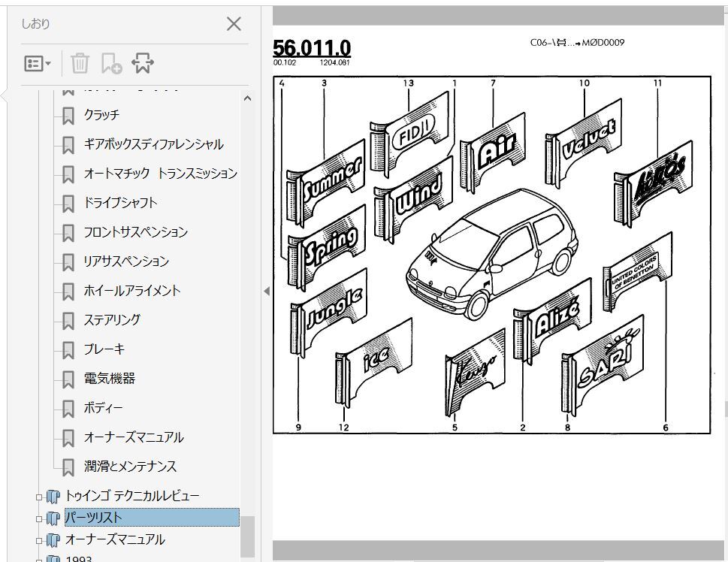Expand the 1993 tree node

(39, 559)
